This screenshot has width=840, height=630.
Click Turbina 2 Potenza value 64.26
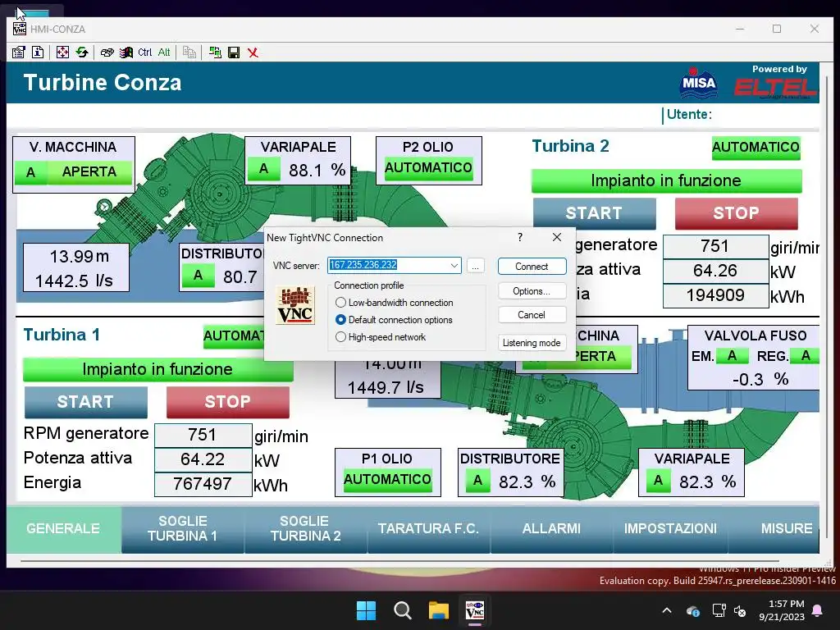pos(715,271)
